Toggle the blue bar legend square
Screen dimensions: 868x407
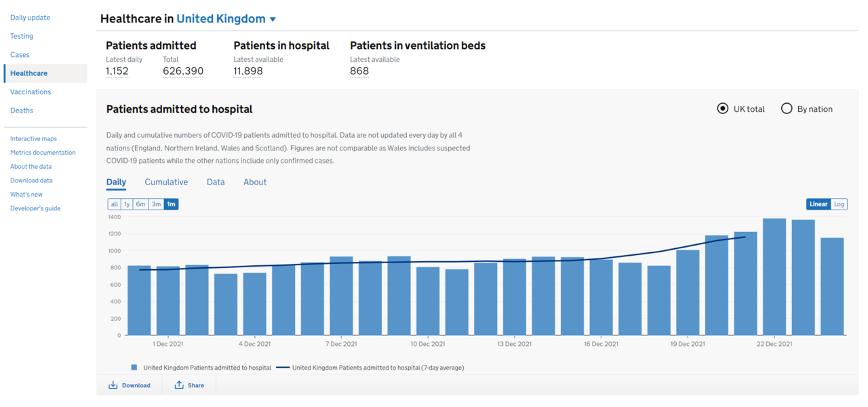tap(134, 368)
